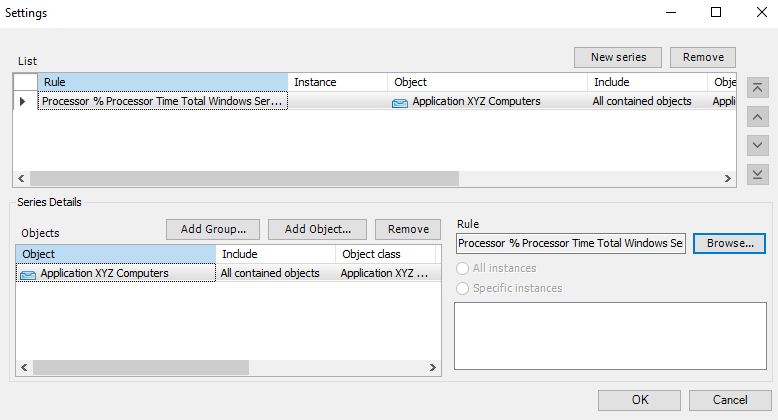The height and width of the screenshot is (420, 778).
Task: Move series to top with first arrow icon
Action: (758, 88)
